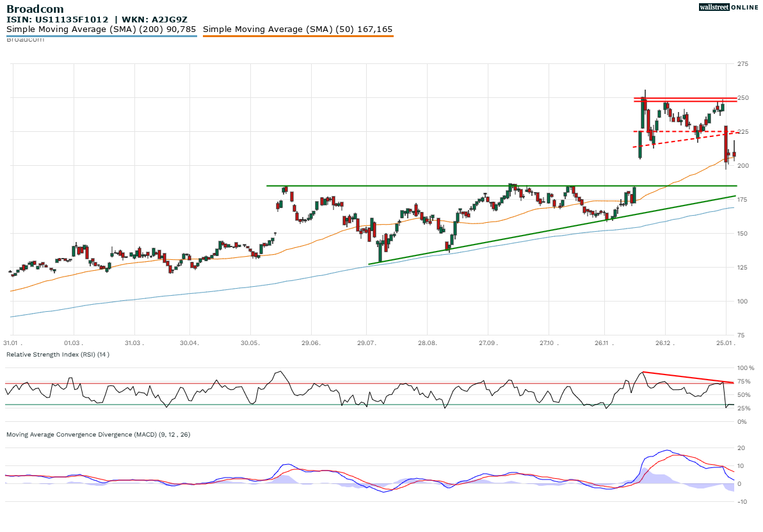Screen dimensions: 763x532
Task: Click the ISIN US11135F1012 text
Action: point(58,19)
